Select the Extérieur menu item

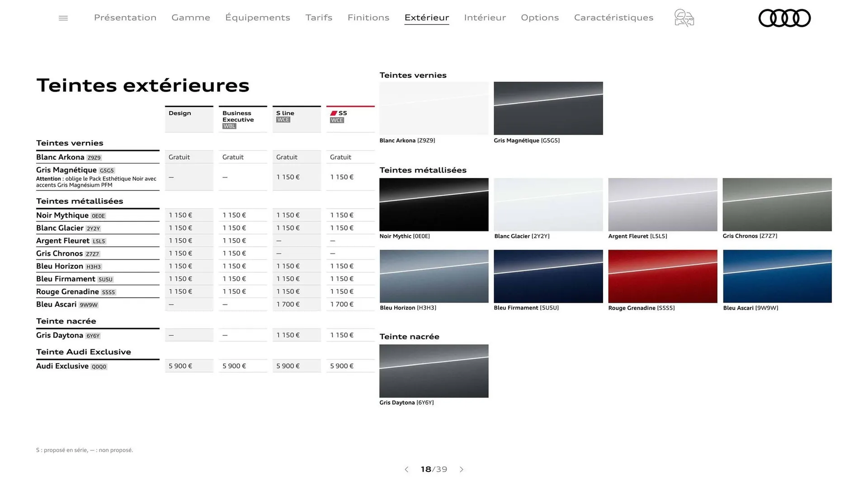point(426,17)
